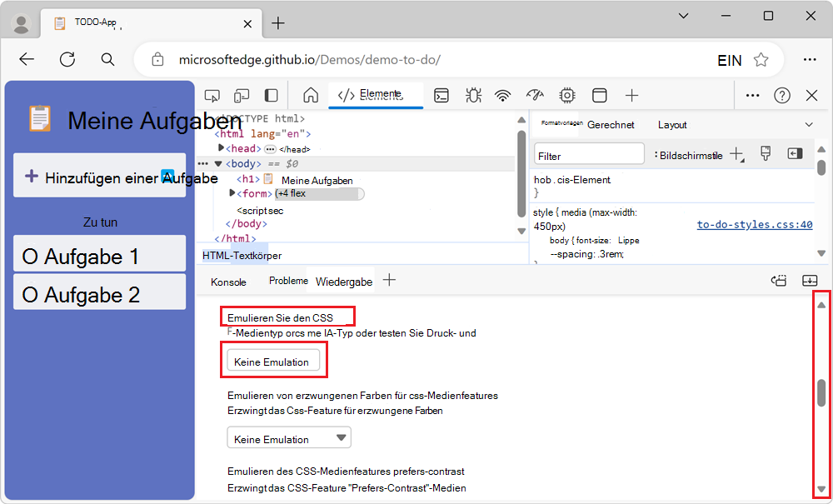833x504 pixels.
Task: Open the network inspection panel
Action: coord(502,95)
